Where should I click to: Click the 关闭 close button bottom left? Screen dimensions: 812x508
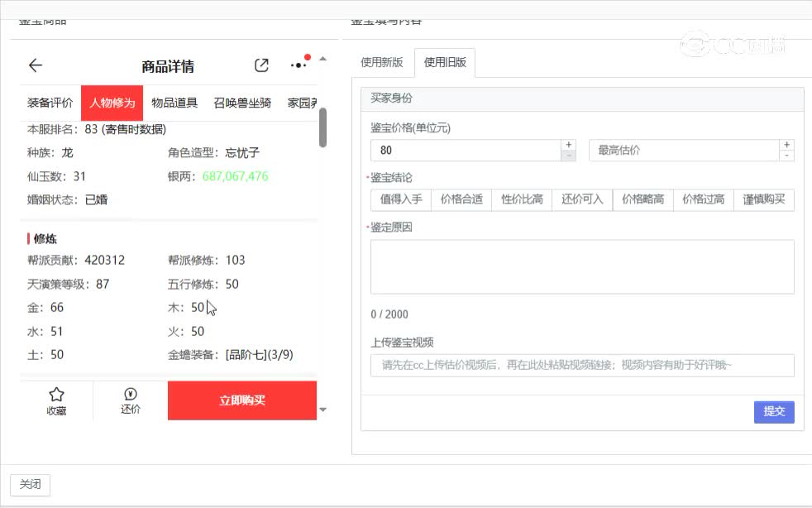(29, 485)
